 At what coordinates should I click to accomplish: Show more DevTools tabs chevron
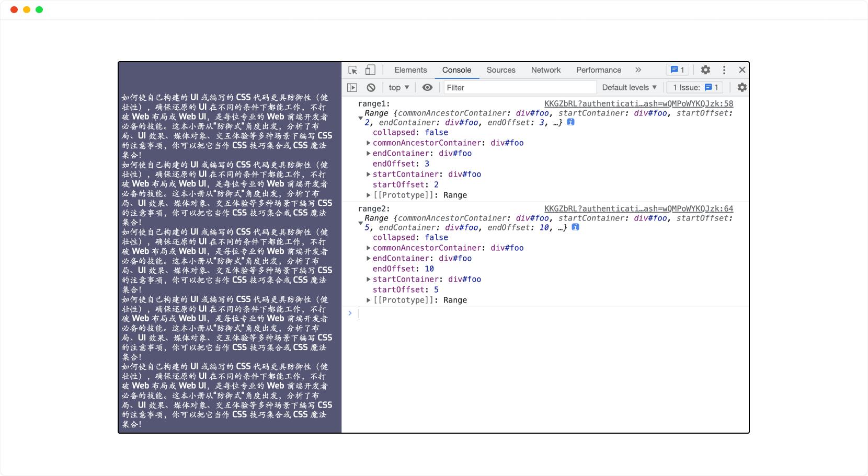(x=638, y=70)
